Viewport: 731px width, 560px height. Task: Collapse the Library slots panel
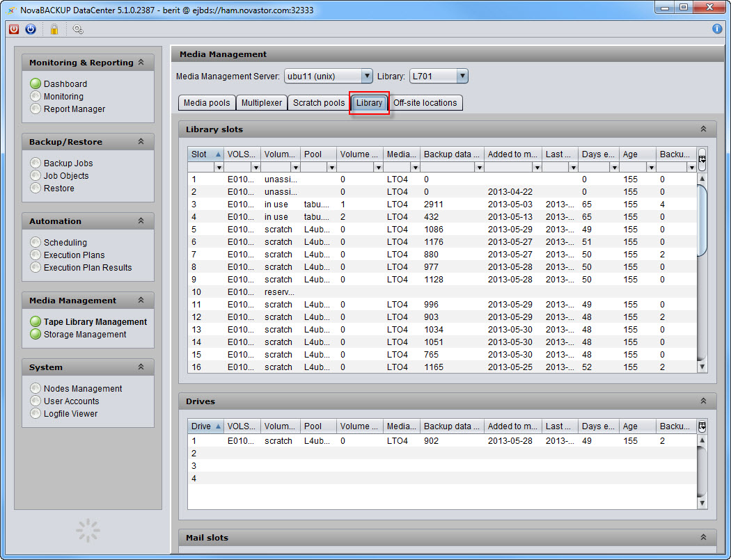coord(703,129)
